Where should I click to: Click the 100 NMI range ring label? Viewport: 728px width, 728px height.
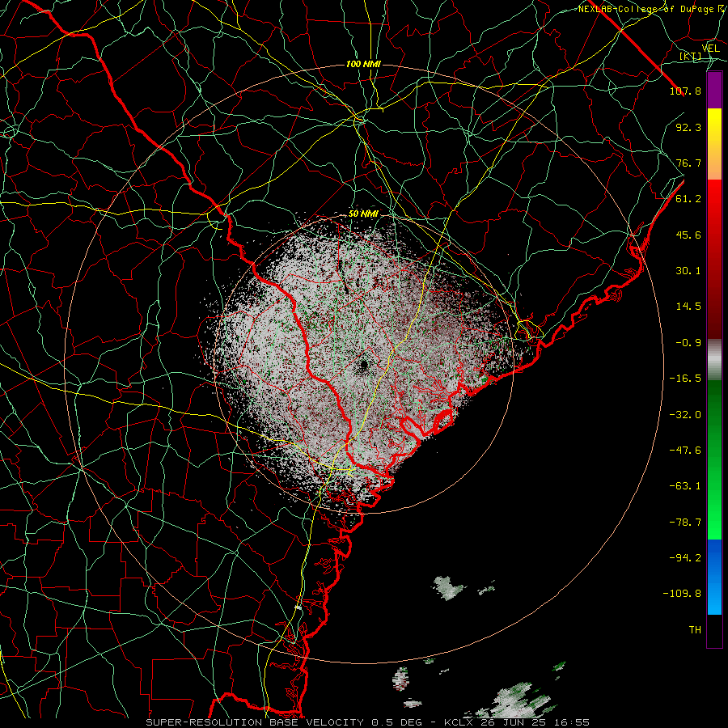(x=363, y=64)
